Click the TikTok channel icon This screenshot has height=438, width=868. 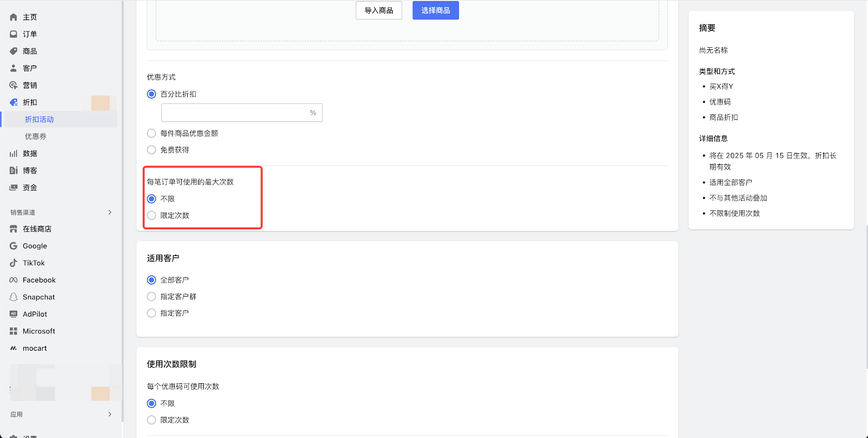pos(14,263)
